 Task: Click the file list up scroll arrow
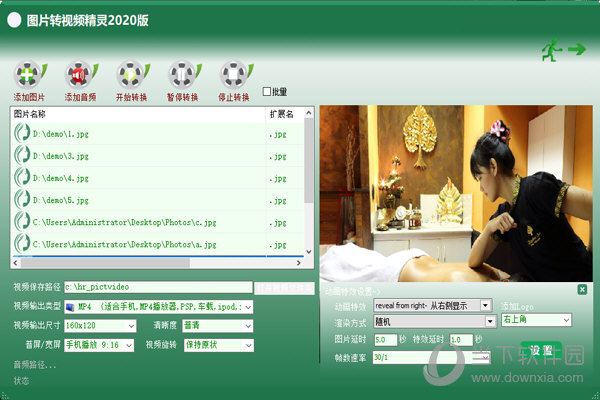pyautogui.click(x=309, y=113)
